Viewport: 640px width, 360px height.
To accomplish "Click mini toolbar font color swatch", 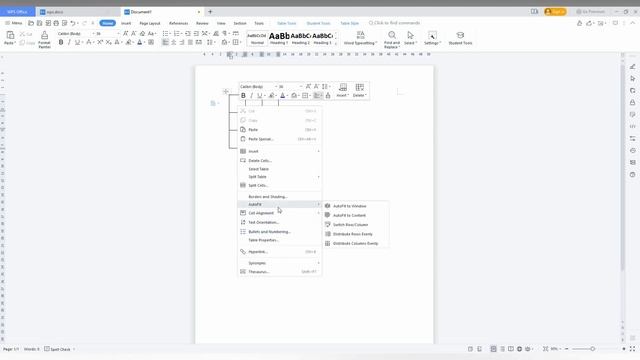I will coord(282,96).
